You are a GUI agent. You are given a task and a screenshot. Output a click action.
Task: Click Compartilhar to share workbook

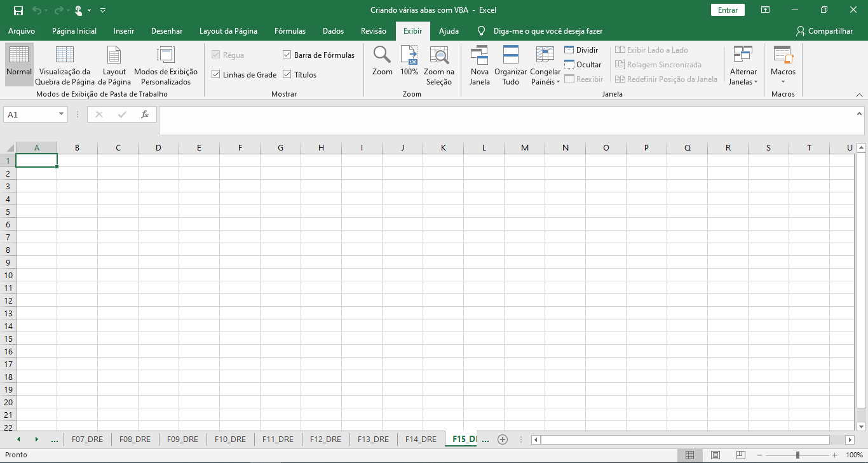tap(825, 30)
